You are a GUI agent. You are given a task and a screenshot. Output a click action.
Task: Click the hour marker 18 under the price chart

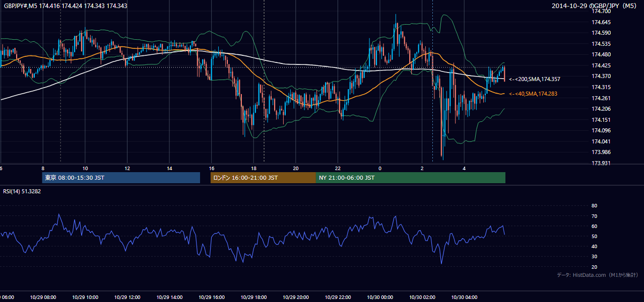[253, 168]
